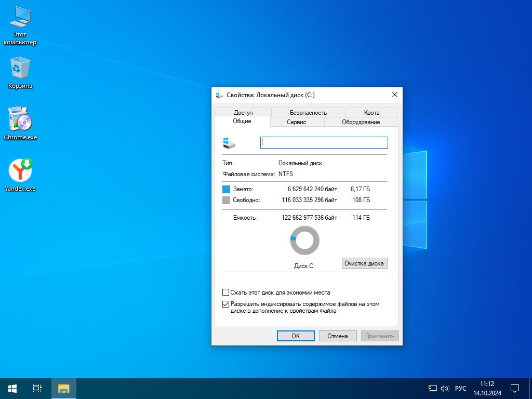Click the Chrome.exe installer icon
Viewport: 532px width, 399px height.
(x=20, y=120)
